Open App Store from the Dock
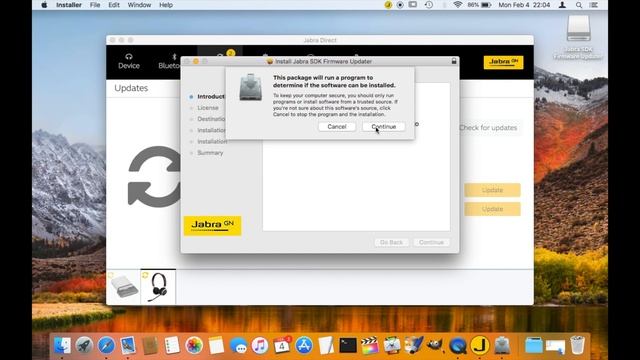Viewport: 640px width, 360px height. (304, 345)
